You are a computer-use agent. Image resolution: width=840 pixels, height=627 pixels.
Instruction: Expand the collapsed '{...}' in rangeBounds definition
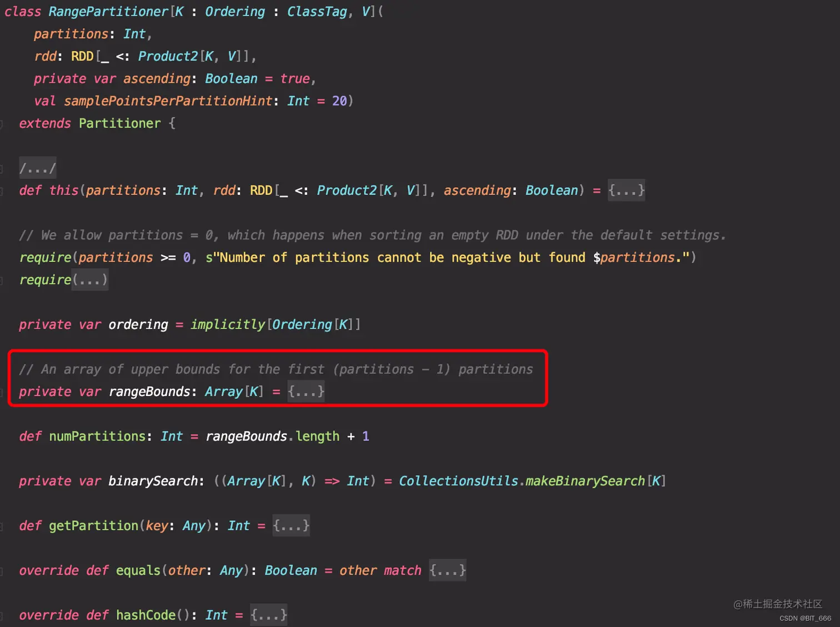[306, 392]
